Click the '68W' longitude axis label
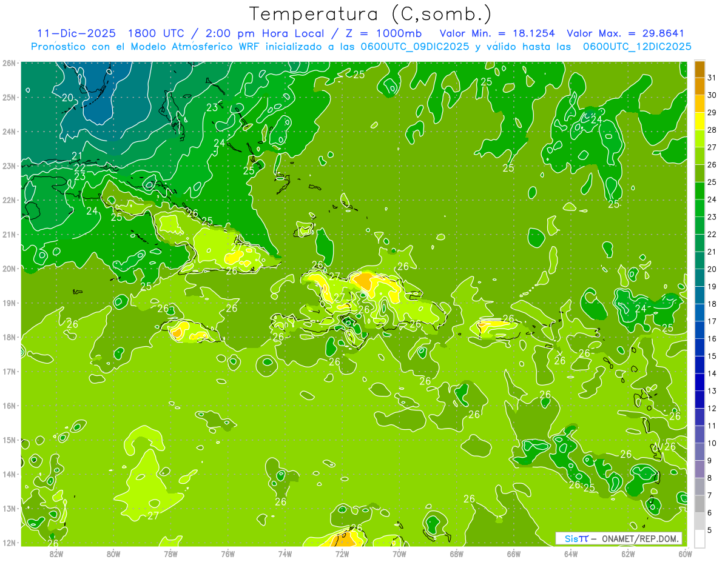 (457, 554)
